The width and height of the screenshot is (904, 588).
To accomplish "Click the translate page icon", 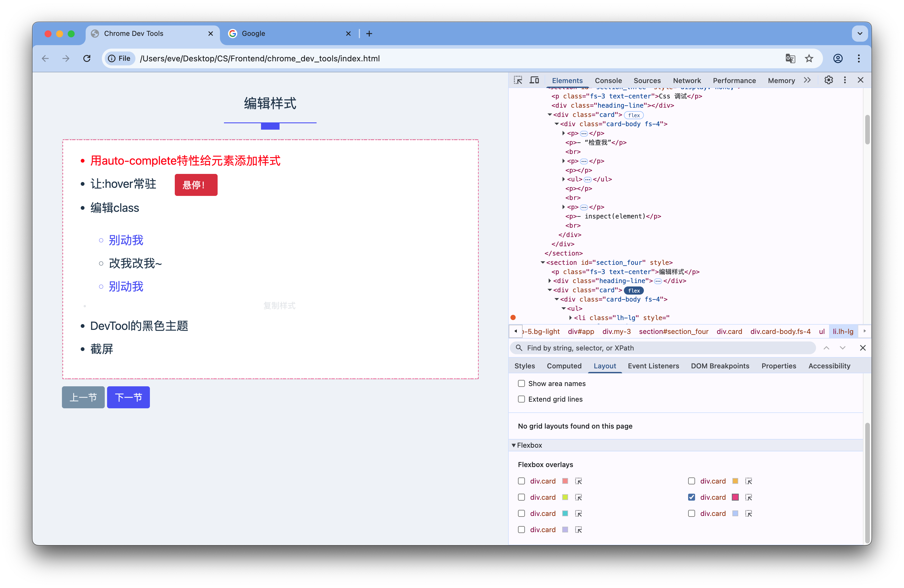I will click(790, 58).
